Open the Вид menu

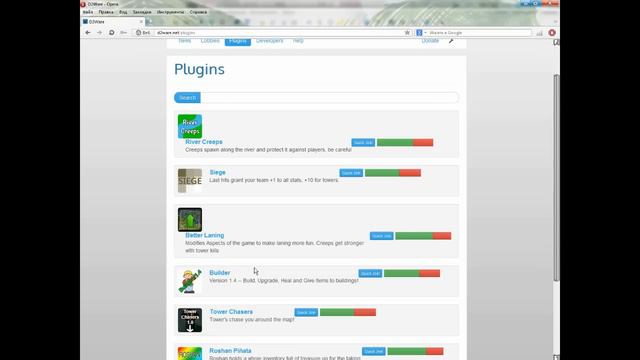click(123, 12)
